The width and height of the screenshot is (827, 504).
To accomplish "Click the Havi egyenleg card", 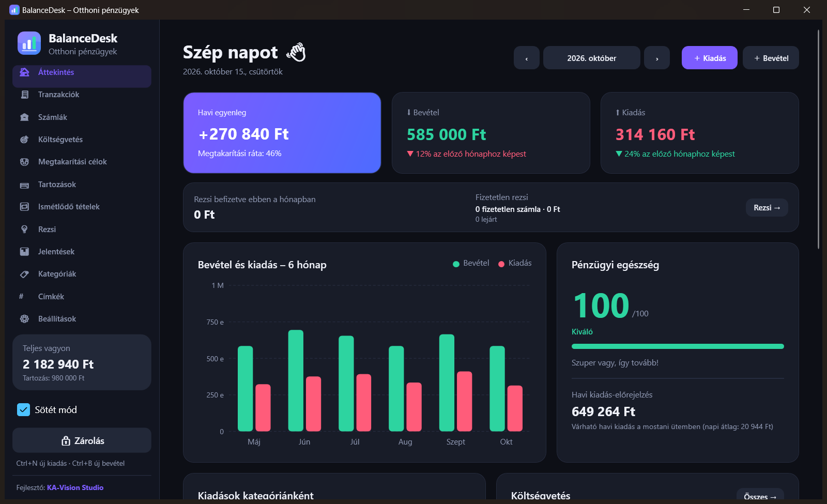I will coord(282,133).
